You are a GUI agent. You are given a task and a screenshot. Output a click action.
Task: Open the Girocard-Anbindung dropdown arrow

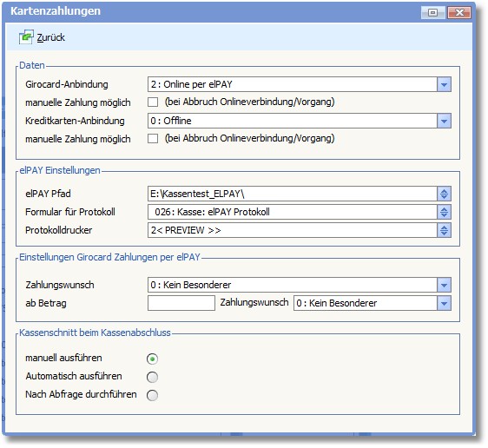click(444, 84)
